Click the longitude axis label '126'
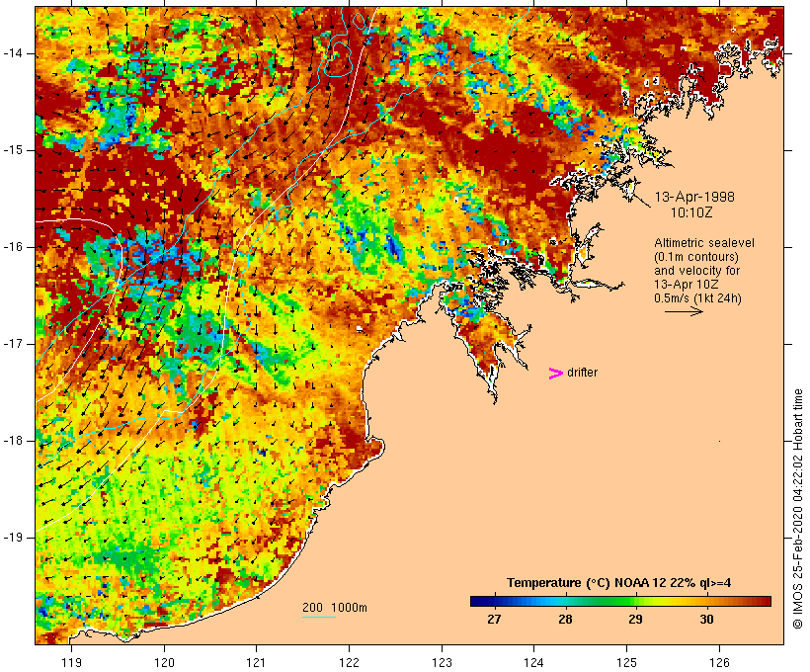This screenshot has width=810, height=672. click(719, 662)
